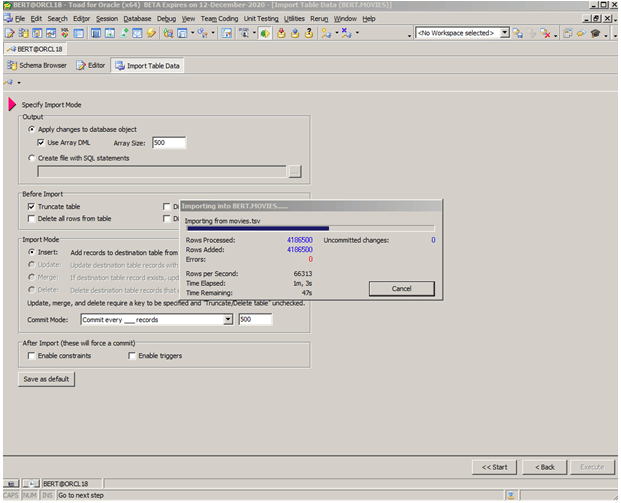Viewport: 621px width, 503px height.
Task: Click the delete workspace icon with red X
Action: [x=545, y=33]
